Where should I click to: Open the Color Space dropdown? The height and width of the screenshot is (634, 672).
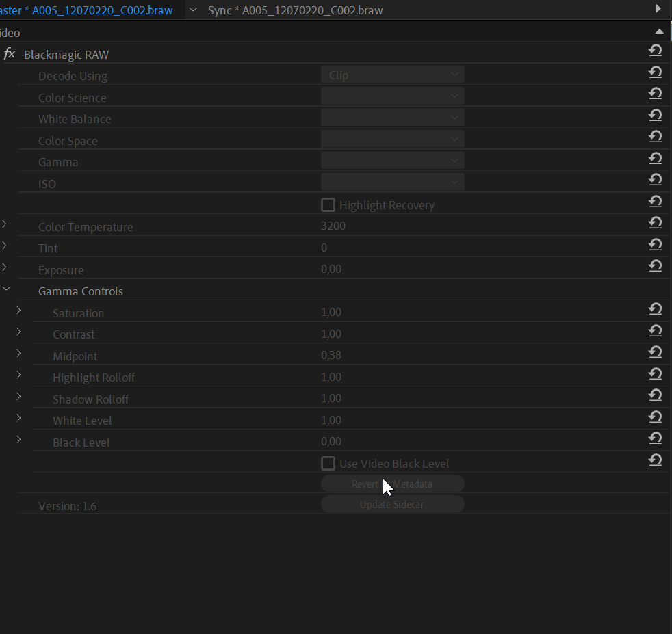click(x=393, y=139)
